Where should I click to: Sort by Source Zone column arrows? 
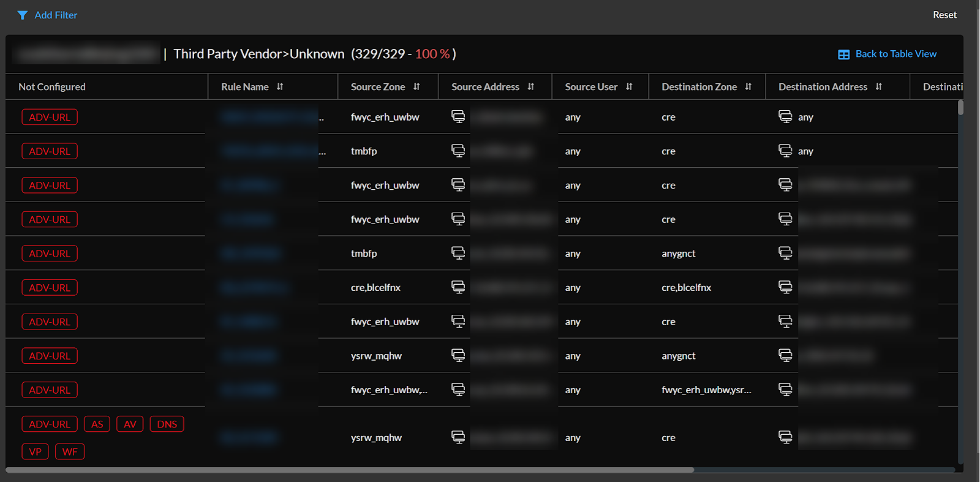click(x=417, y=87)
